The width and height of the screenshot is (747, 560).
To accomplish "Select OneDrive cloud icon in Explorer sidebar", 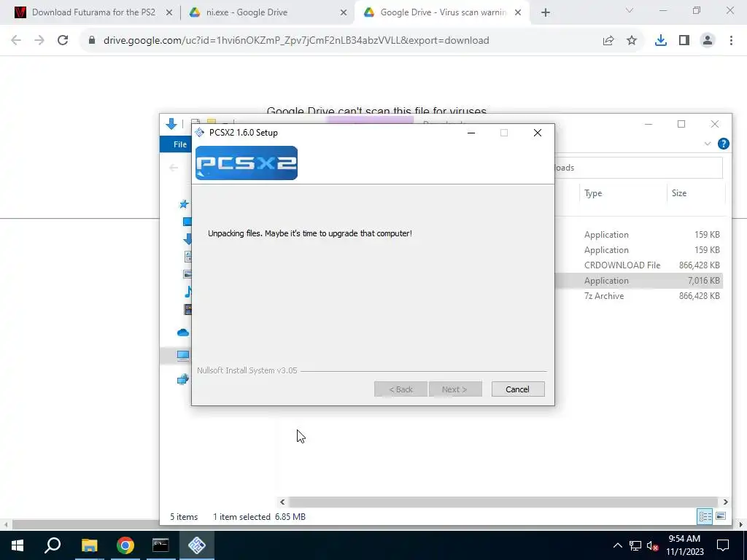I will click(x=183, y=332).
